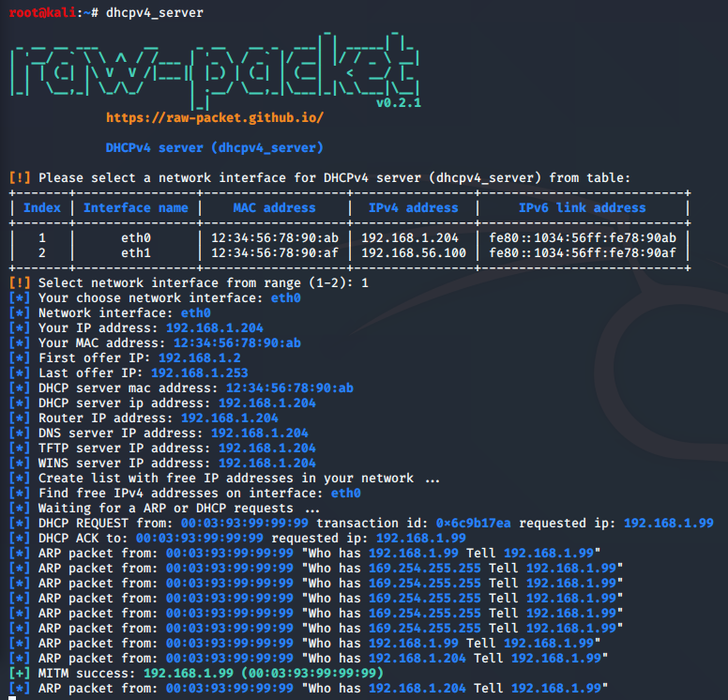
Task: Click the 'IPv4 address' column header
Action: point(413,207)
